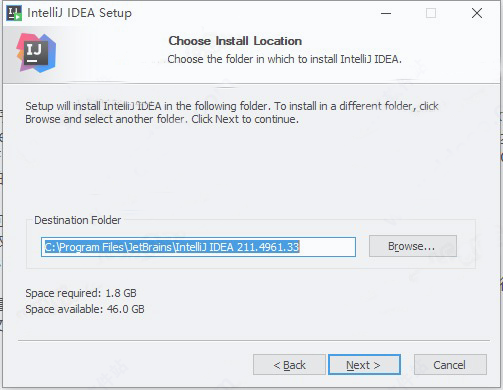Open the Browse... folder chooser
The width and height of the screenshot is (503, 390).
[x=413, y=246]
